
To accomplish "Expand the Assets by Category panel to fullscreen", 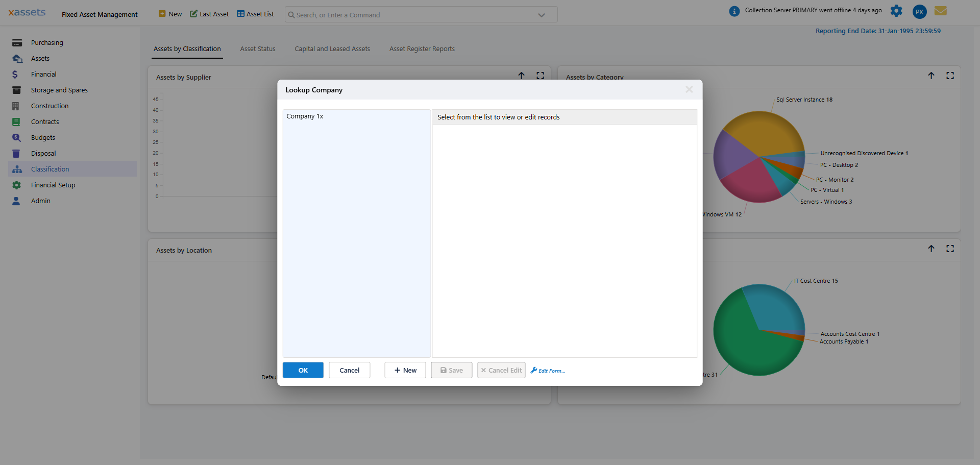I will tap(950, 75).
